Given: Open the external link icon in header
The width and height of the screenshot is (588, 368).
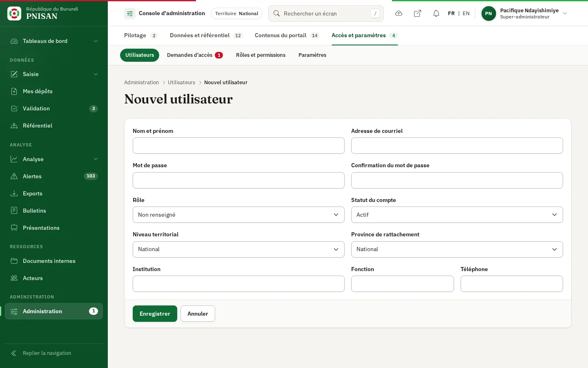Looking at the screenshot, I should tap(417, 13).
